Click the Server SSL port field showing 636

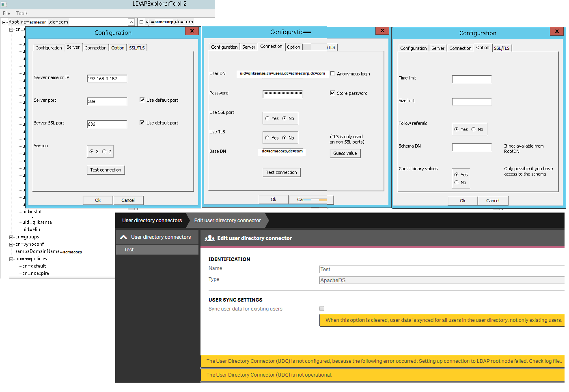coord(107,124)
